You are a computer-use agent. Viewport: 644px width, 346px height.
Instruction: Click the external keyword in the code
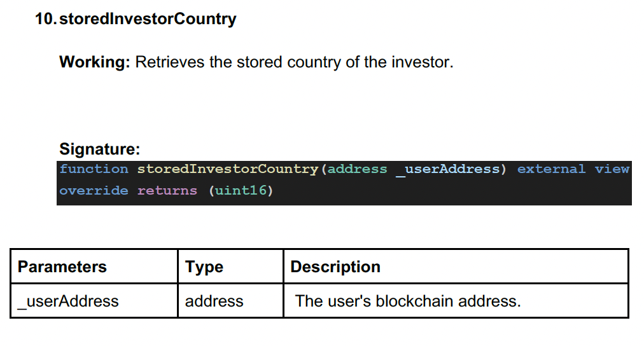[x=551, y=169]
